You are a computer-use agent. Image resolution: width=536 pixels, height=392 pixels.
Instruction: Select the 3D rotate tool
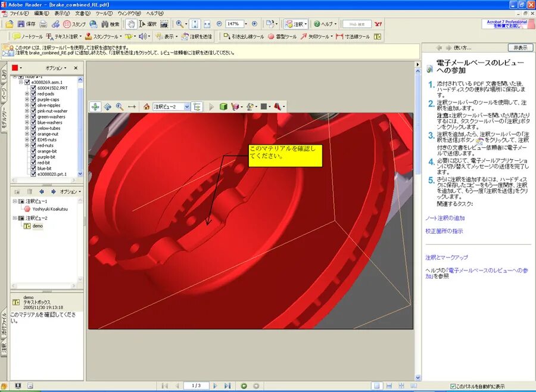(x=95, y=107)
